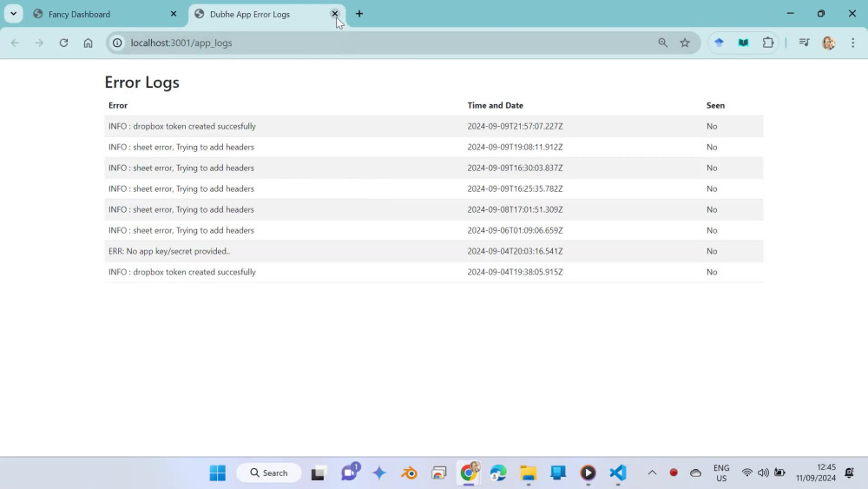Open the media player taskbar icon

pyautogui.click(x=588, y=473)
